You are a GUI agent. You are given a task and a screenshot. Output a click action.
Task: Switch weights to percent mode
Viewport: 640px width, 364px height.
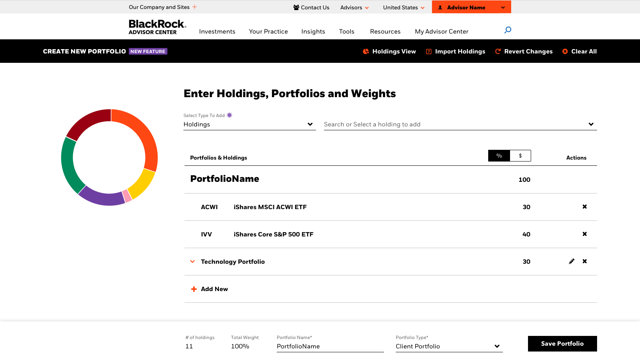(x=499, y=156)
